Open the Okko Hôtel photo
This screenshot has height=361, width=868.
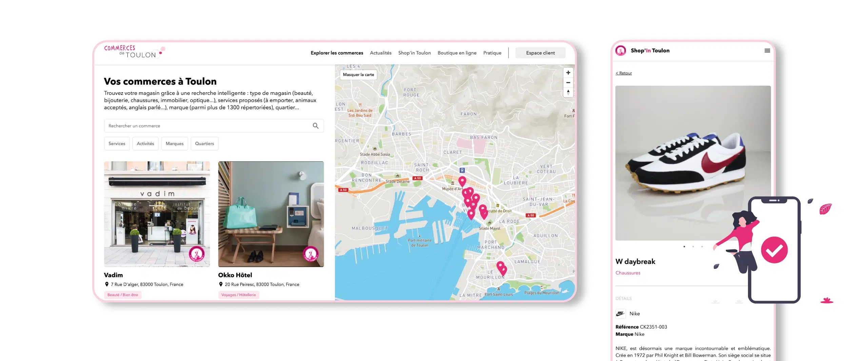[x=271, y=214]
